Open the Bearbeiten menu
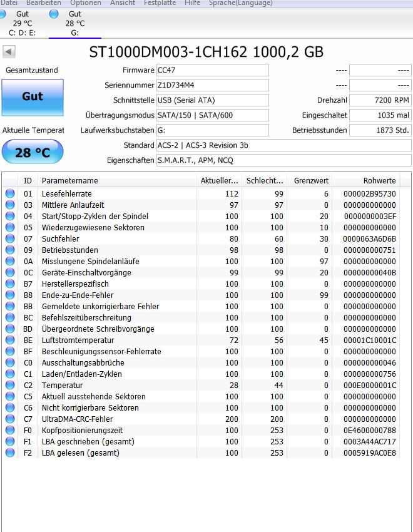413x532 pixels. point(44,3)
